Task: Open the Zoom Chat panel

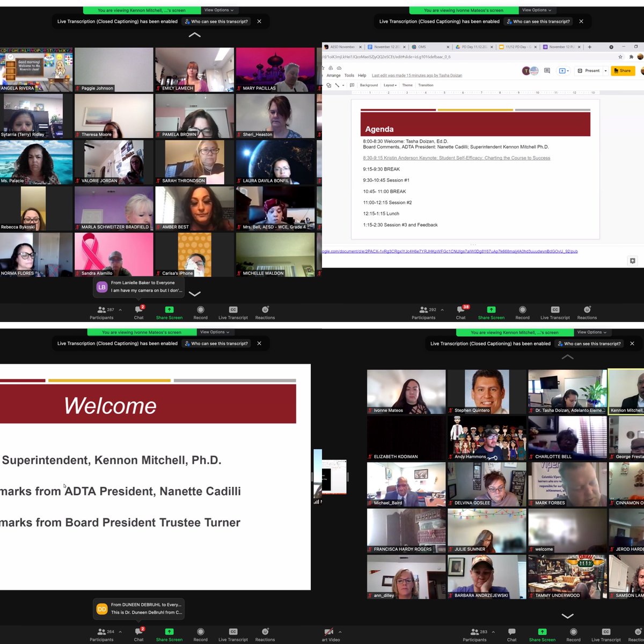Action: tap(138, 313)
